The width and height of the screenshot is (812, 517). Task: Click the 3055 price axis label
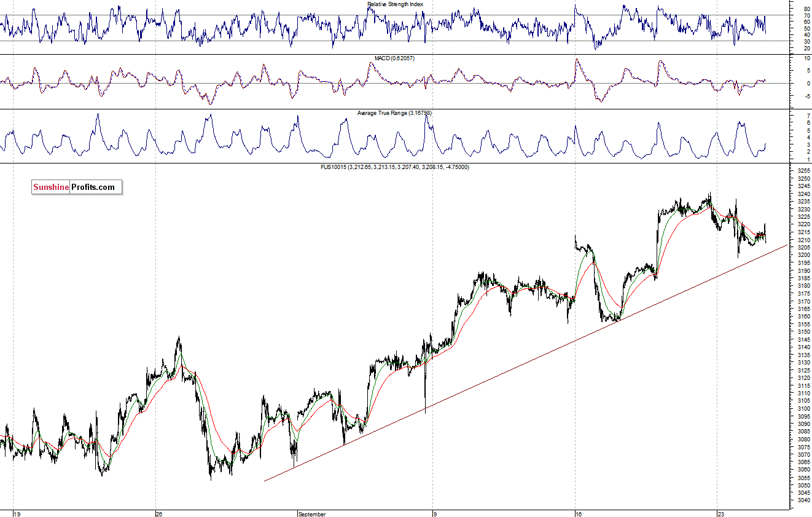tap(803, 478)
